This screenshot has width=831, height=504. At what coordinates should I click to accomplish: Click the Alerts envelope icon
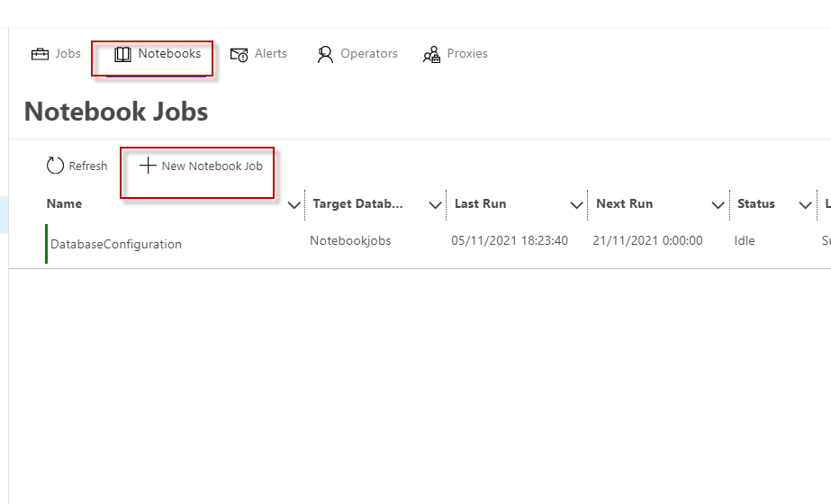tap(239, 55)
